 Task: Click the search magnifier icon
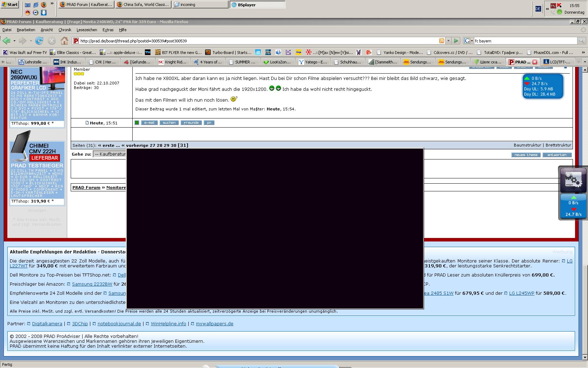pos(581,41)
